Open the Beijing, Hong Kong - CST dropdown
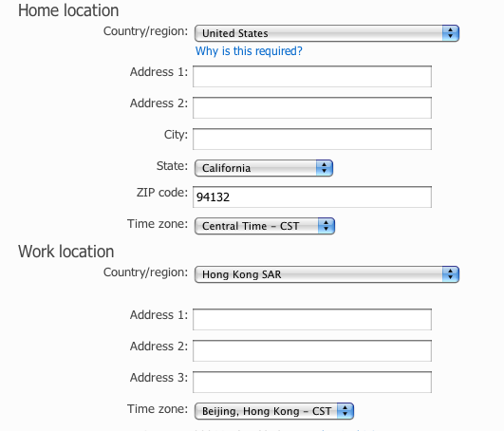504x431 pixels. click(274, 411)
